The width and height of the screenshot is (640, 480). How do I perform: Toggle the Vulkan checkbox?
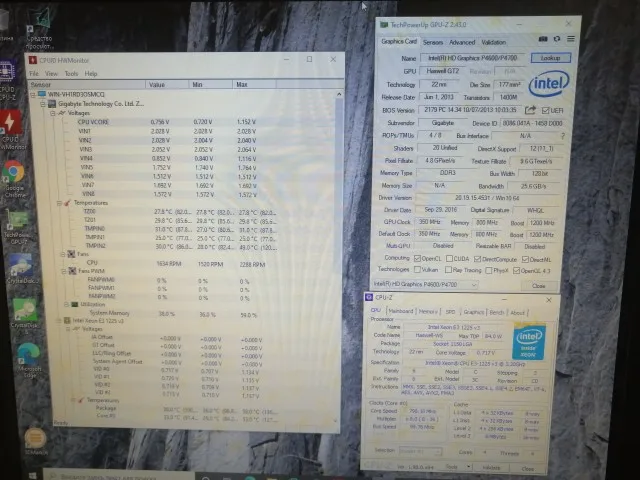click(x=417, y=270)
